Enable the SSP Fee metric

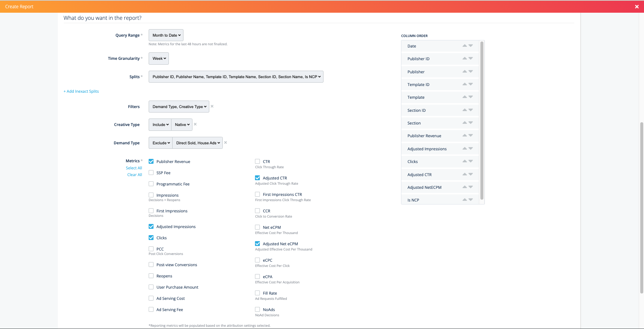151,173
